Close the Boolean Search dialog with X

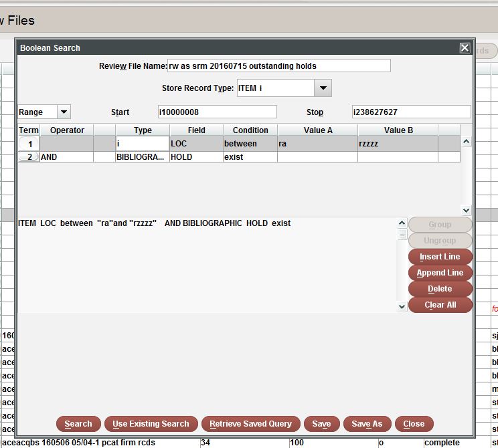pyautogui.click(x=465, y=48)
